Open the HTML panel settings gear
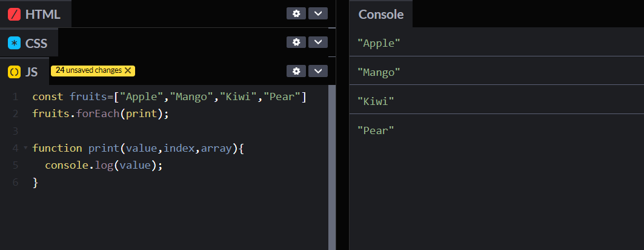Viewport: 644px width, 250px height. 296,13
